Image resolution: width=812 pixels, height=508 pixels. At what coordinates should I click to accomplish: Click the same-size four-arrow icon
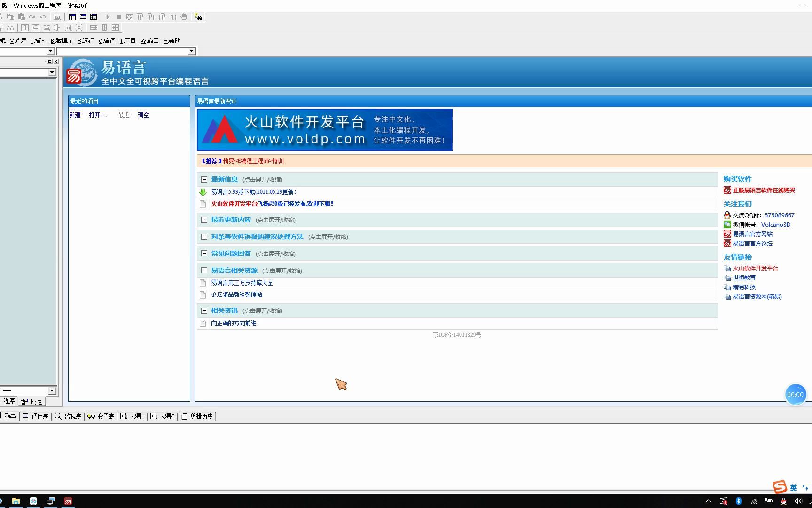click(x=115, y=28)
